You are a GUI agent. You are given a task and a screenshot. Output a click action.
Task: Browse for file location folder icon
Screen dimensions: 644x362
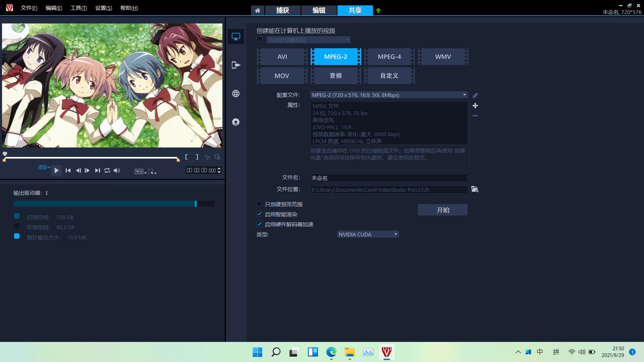tap(475, 189)
